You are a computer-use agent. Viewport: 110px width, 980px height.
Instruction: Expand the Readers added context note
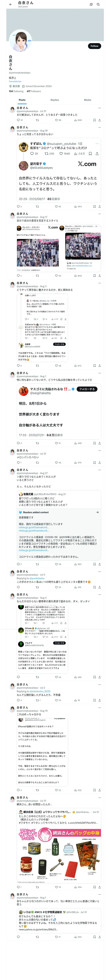97,512
